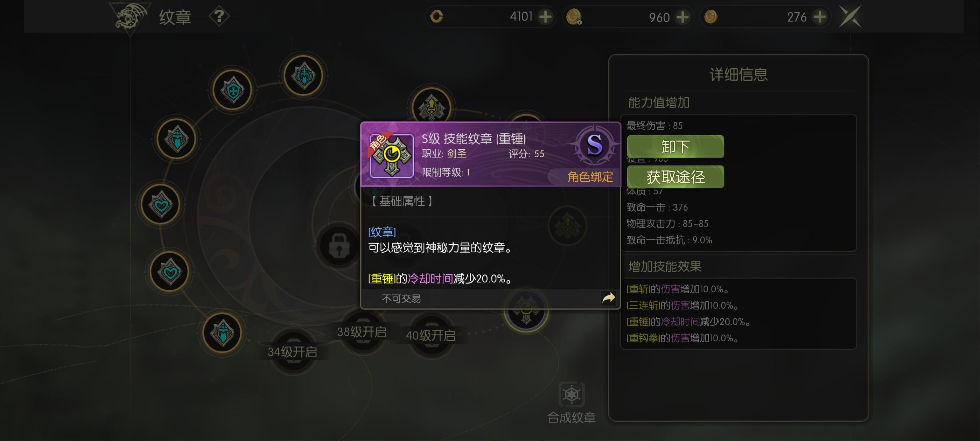The height and width of the screenshot is (441, 980).
Task: Select the topmost teal armor crest slot
Action: (303, 75)
